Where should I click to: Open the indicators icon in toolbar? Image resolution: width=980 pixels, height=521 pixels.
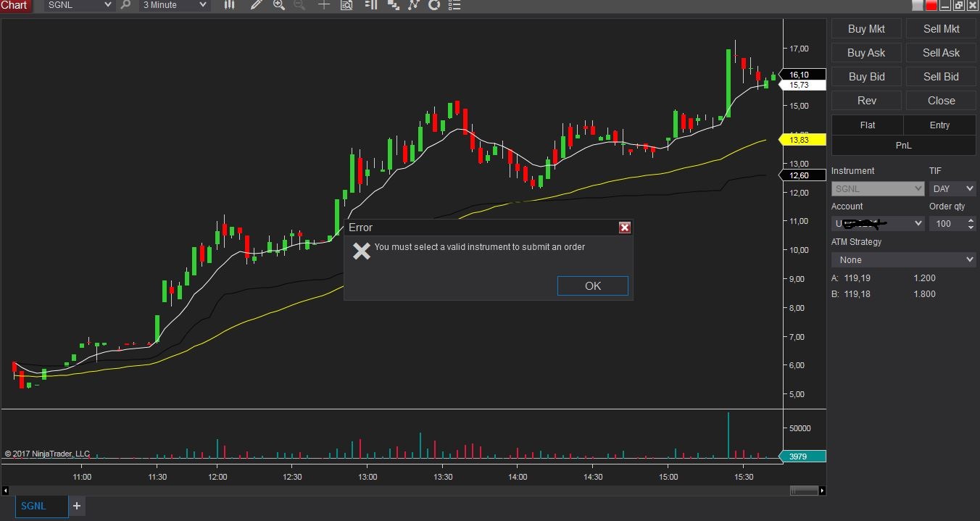(x=393, y=5)
